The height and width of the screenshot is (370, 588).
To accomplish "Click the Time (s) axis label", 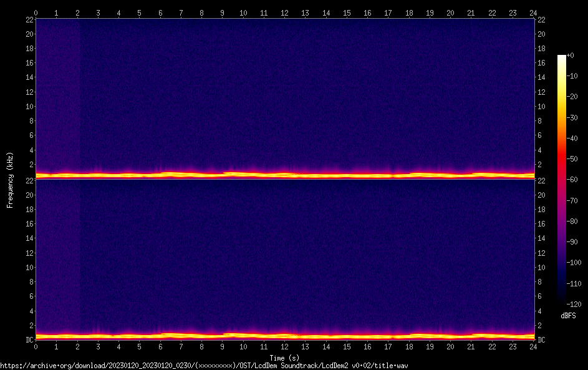I will (x=284, y=358).
